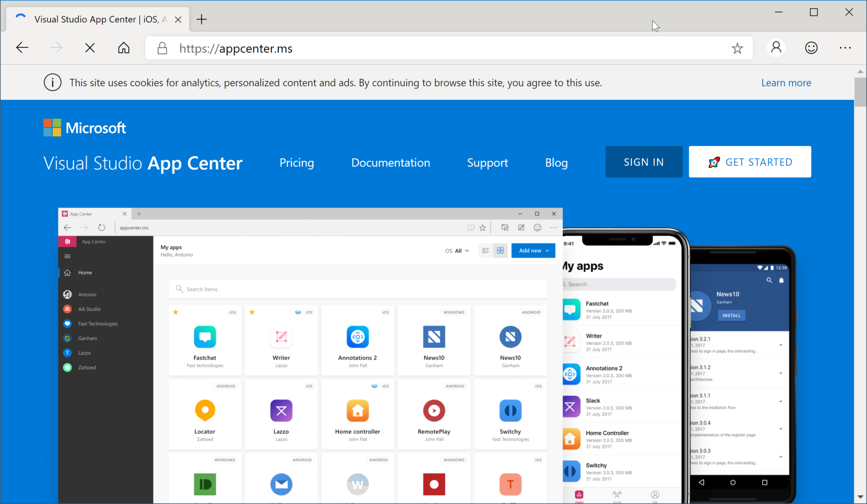Toggle grid view in the My apps screenshot

point(500,250)
